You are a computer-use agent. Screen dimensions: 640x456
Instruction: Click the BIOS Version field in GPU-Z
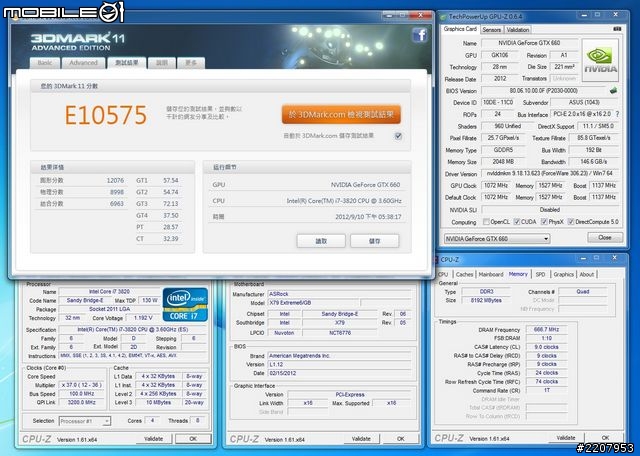543,91
